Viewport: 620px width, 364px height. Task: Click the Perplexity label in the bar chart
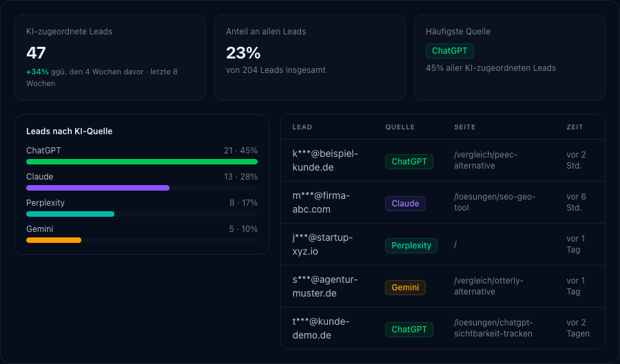point(45,202)
